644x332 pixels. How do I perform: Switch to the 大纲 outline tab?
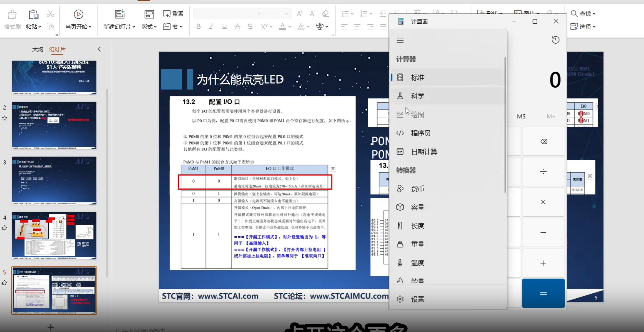click(38, 49)
